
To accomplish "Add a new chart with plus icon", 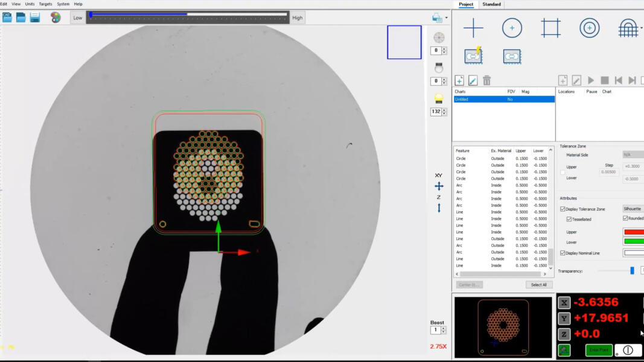I will point(459,80).
